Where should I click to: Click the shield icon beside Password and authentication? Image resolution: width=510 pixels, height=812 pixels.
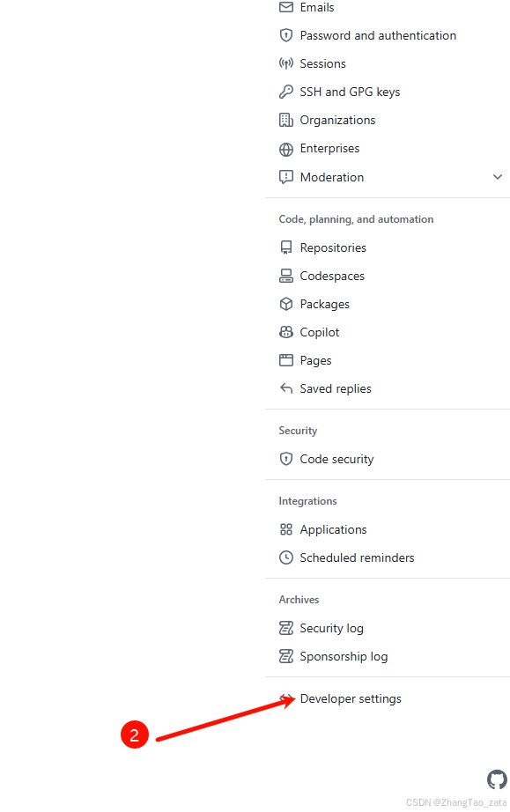285,35
